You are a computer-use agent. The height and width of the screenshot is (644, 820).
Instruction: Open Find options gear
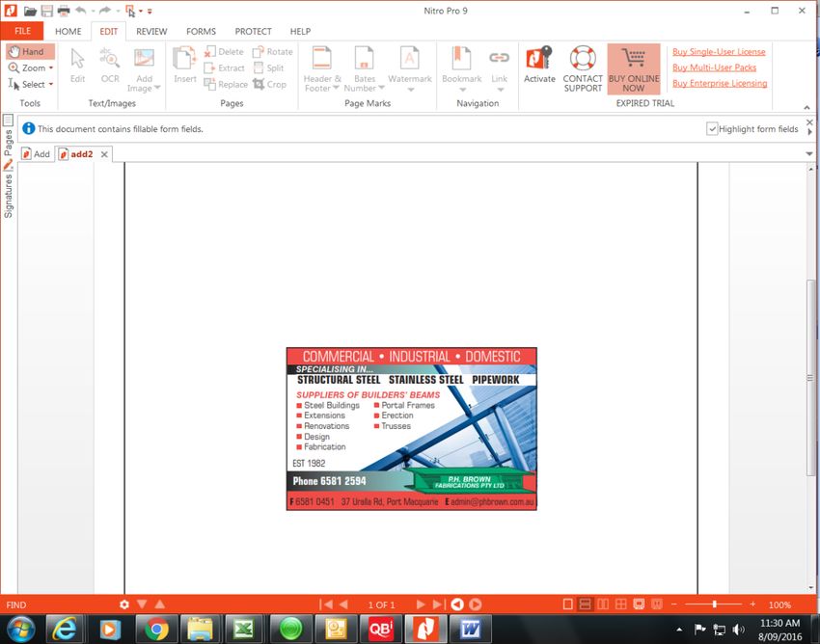123,604
